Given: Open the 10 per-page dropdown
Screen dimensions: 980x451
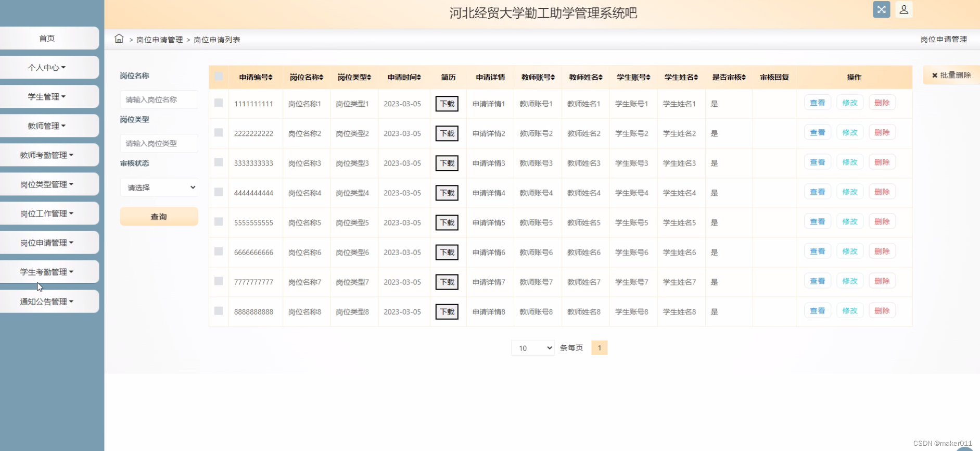Looking at the screenshot, I should pos(533,348).
